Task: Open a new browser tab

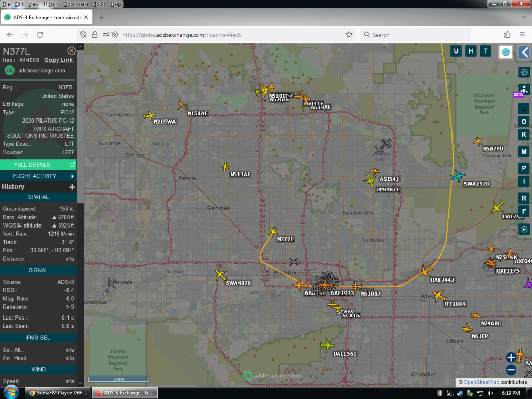Action: click(101, 17)
